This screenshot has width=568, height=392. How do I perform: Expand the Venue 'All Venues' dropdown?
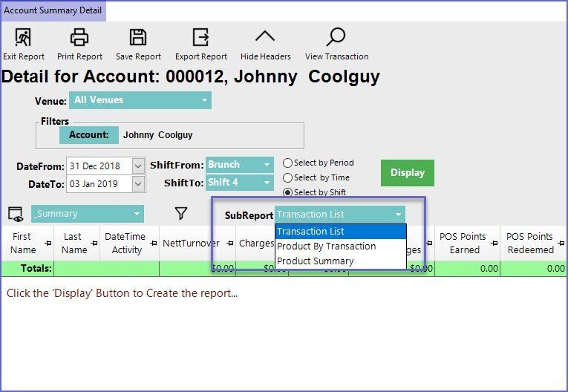click(x=205, y=100)
